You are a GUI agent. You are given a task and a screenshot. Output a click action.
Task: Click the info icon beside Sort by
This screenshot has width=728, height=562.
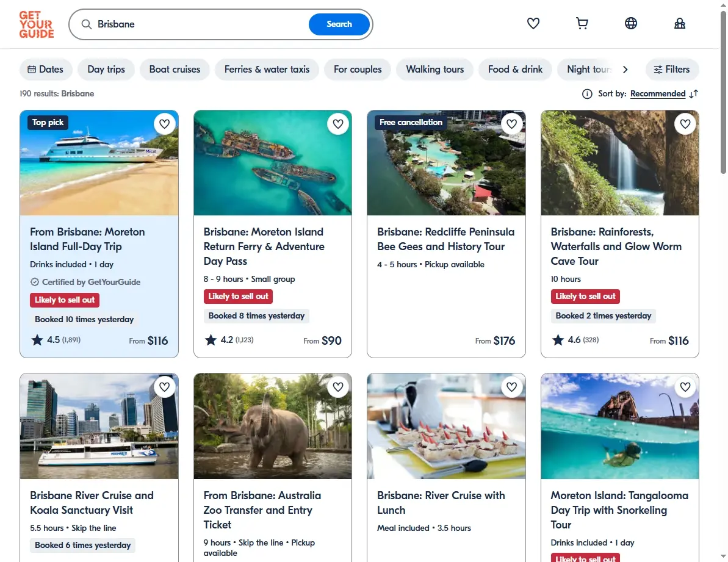(x=587, y=94)
